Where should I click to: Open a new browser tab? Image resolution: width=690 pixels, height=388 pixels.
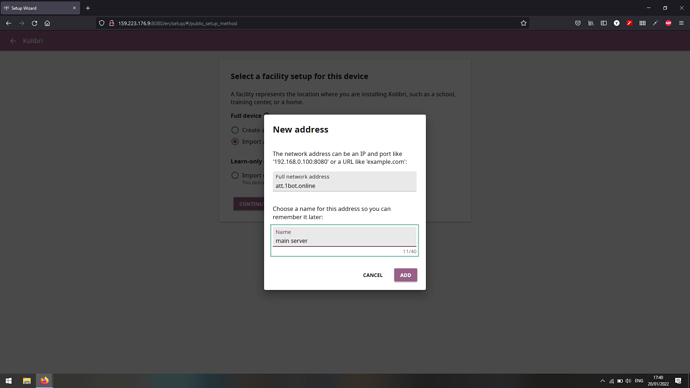88,8
